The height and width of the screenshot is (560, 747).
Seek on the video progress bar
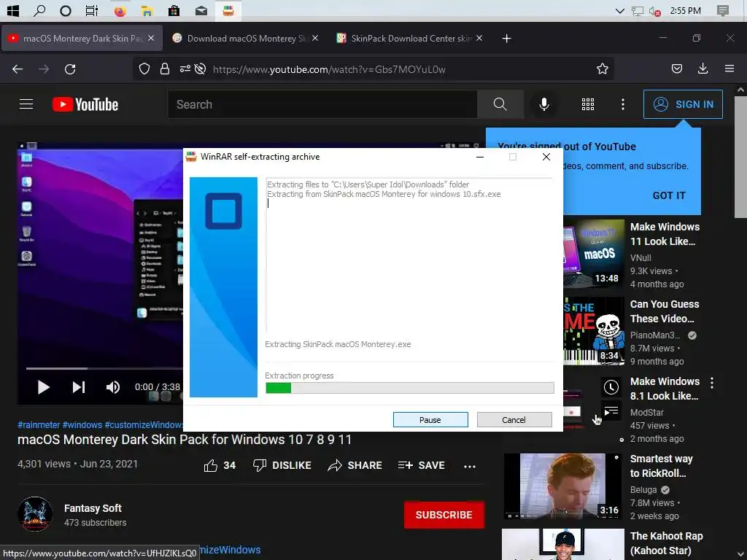coord(104,368)
